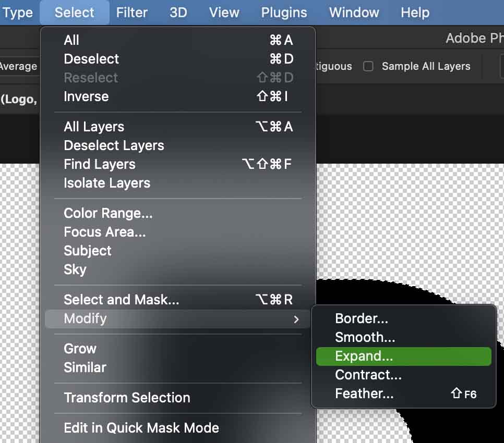Open the Type menu

click(x=18, y=13)
